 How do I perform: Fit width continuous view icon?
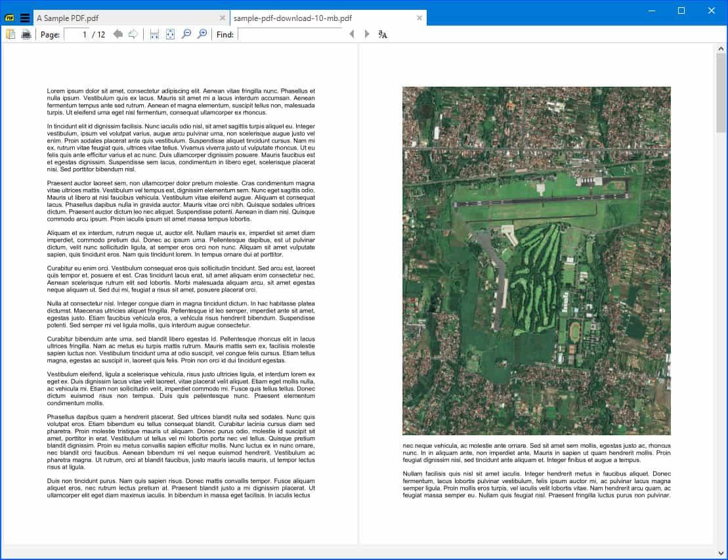[x=155, y=34]
